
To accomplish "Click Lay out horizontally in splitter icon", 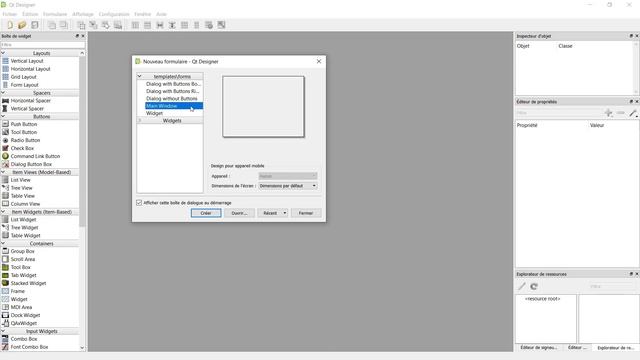I will coord(160,25).
